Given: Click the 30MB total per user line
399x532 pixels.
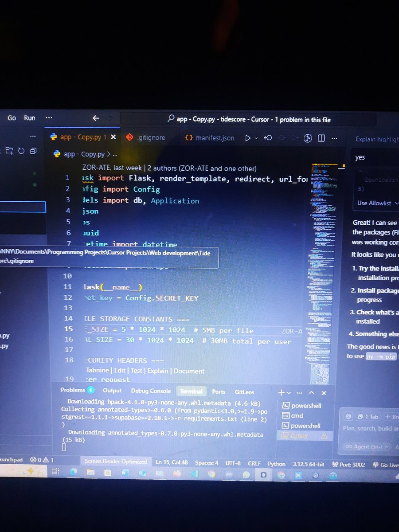Looking at the screenshot, I should (187, 341).
